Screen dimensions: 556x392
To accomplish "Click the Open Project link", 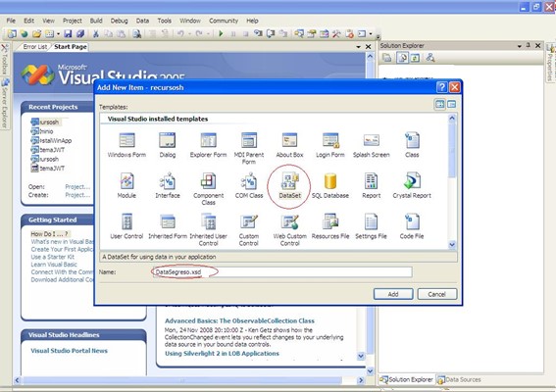I will [x=77, y=187].
